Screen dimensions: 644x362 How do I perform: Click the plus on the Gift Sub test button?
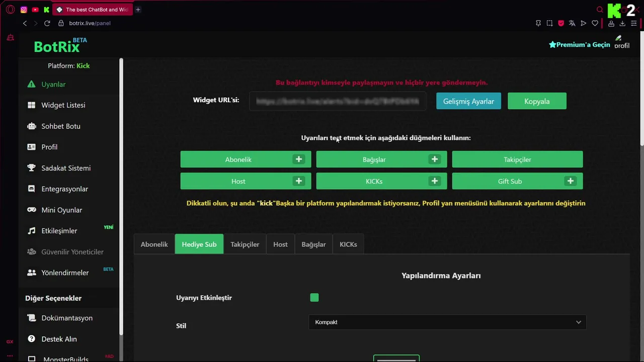coord(571,181)
